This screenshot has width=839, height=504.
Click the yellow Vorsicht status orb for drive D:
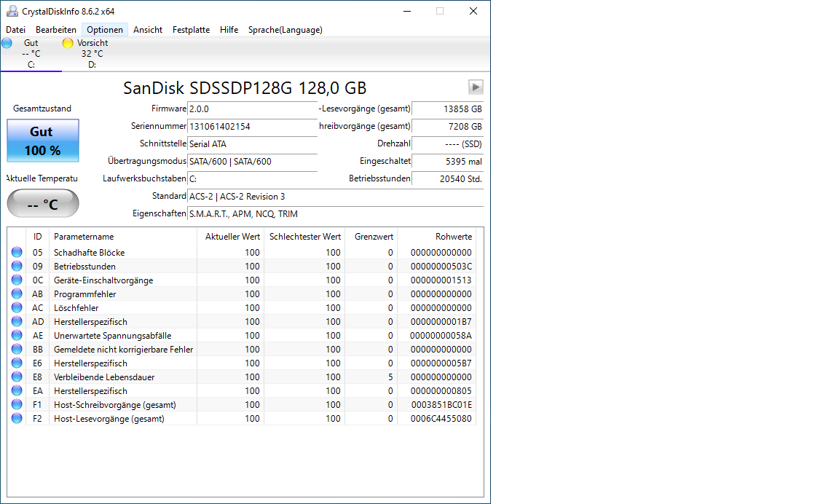68,43
